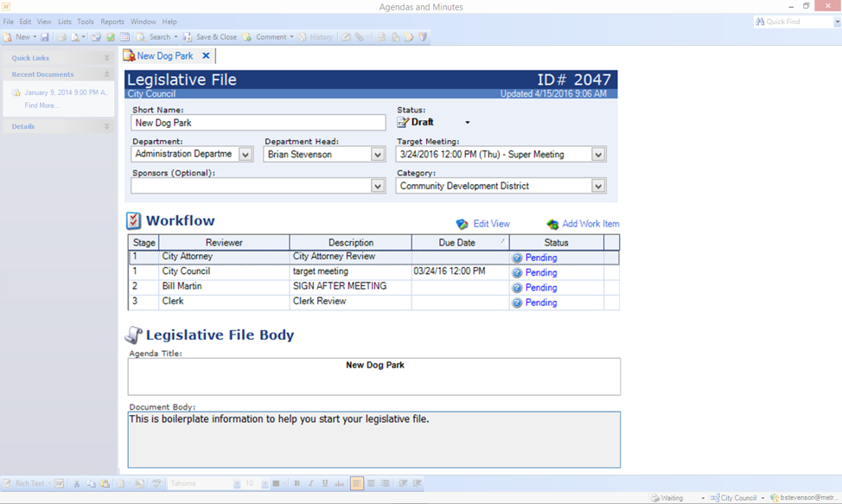This screenshot has height=504, width=842.
Task: Open the Help menu
Action: click(169, 22)
